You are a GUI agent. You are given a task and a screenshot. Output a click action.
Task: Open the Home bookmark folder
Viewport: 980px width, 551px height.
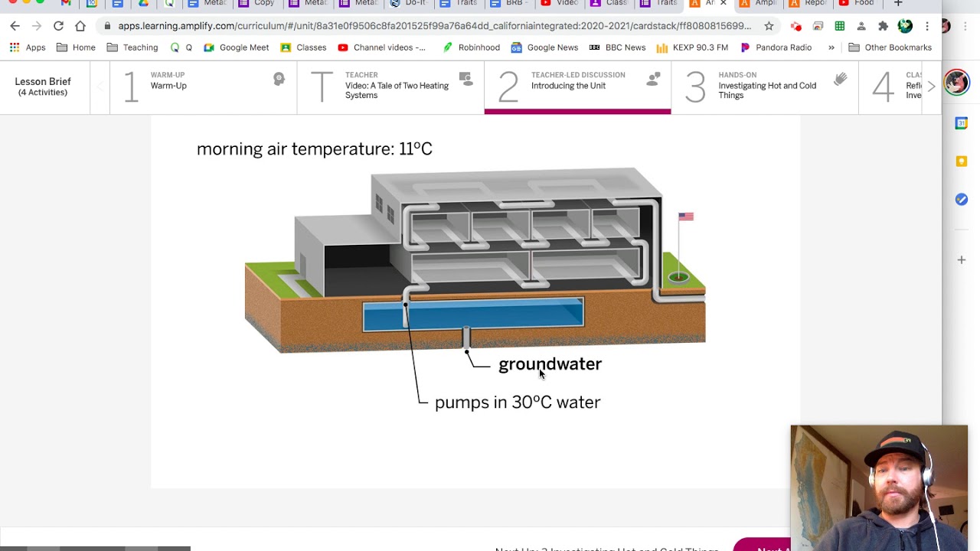[x=76, y=47]
